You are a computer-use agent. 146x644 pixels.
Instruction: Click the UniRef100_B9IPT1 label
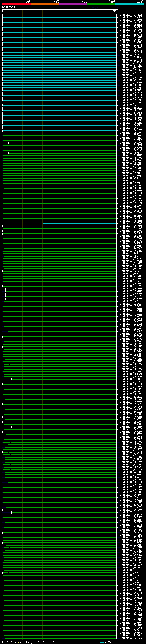coord(131,50)
